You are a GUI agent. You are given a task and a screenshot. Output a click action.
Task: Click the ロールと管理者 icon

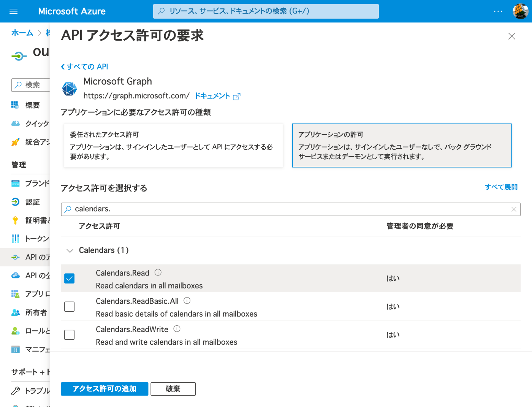[x=15, y=331]
